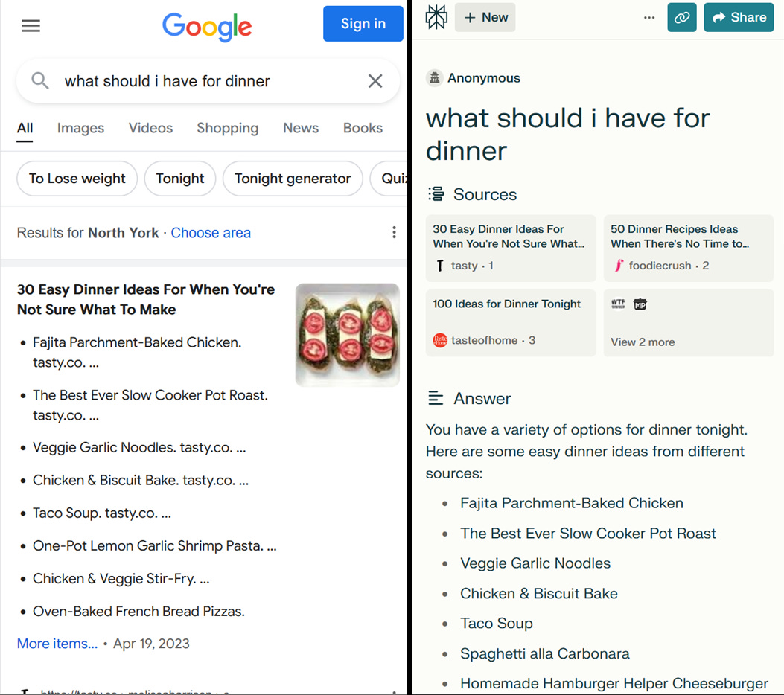Open three-dot menu beside North York results
Image resolution: width=784 pixels, height=695 pixels.
(394, 232)
